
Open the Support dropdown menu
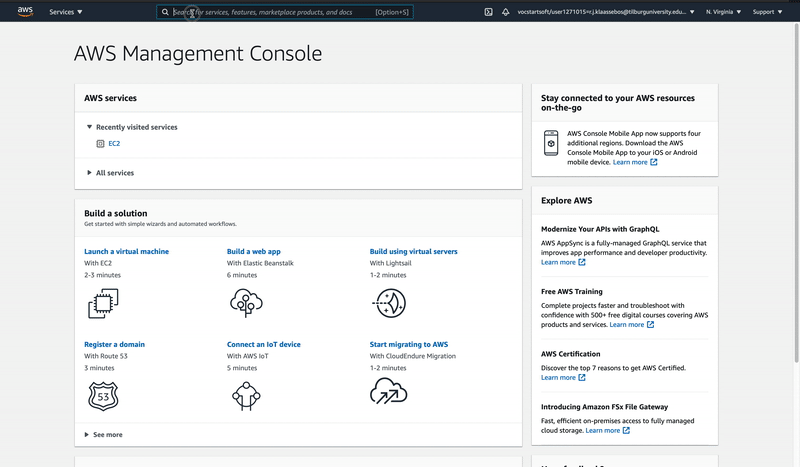click(768, 12)
